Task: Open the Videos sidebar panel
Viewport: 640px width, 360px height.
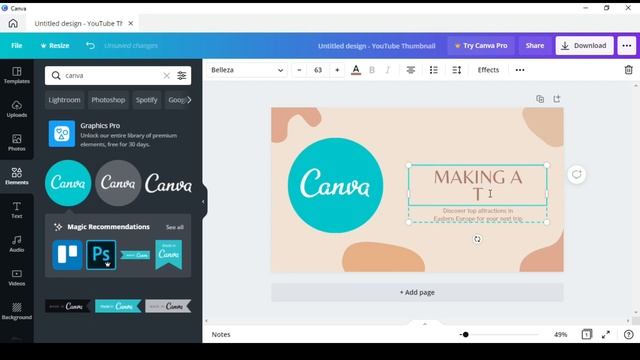Action: click(17, 278)
